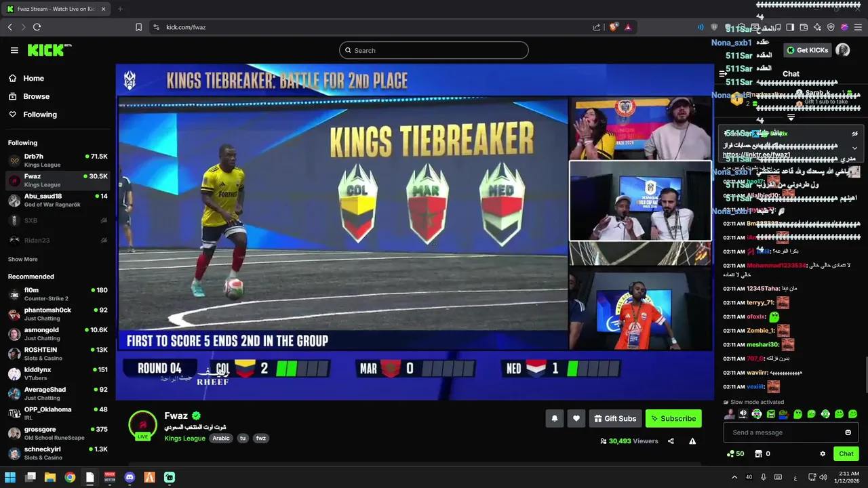Enable notifications with the bell icon
The width and height of the screenshot is (868, 488).
point(554,419)
